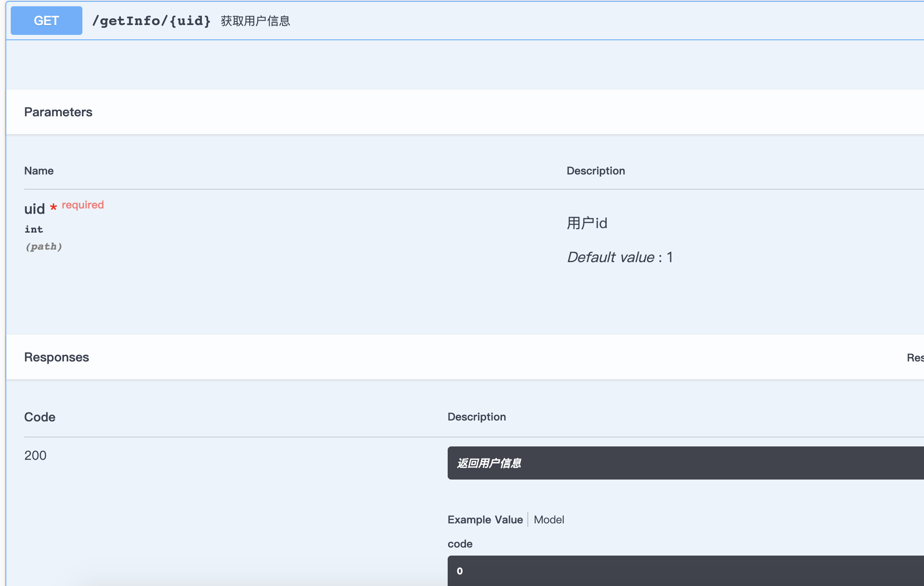Click the 200 response code
The image size is (924, 586).
35,455
